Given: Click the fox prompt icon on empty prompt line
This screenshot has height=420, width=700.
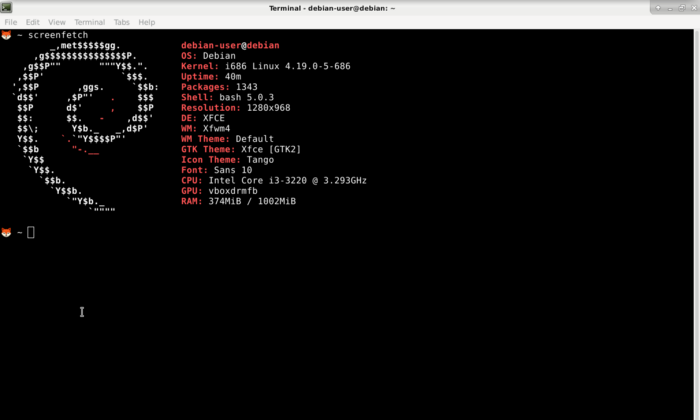Looking at the screenshot, I should [6, 233].
